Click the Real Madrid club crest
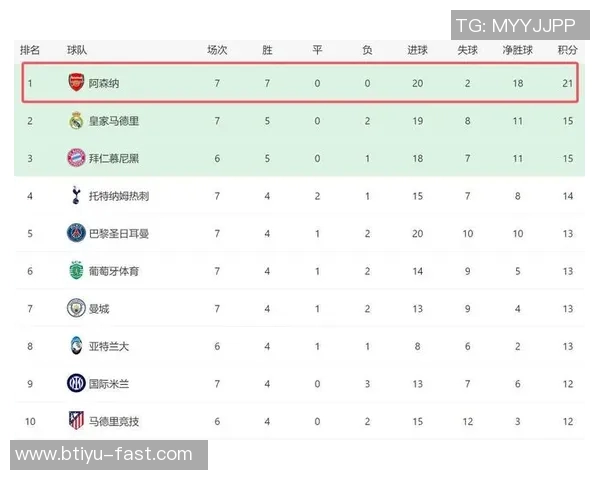 click(x=76, y=121)
